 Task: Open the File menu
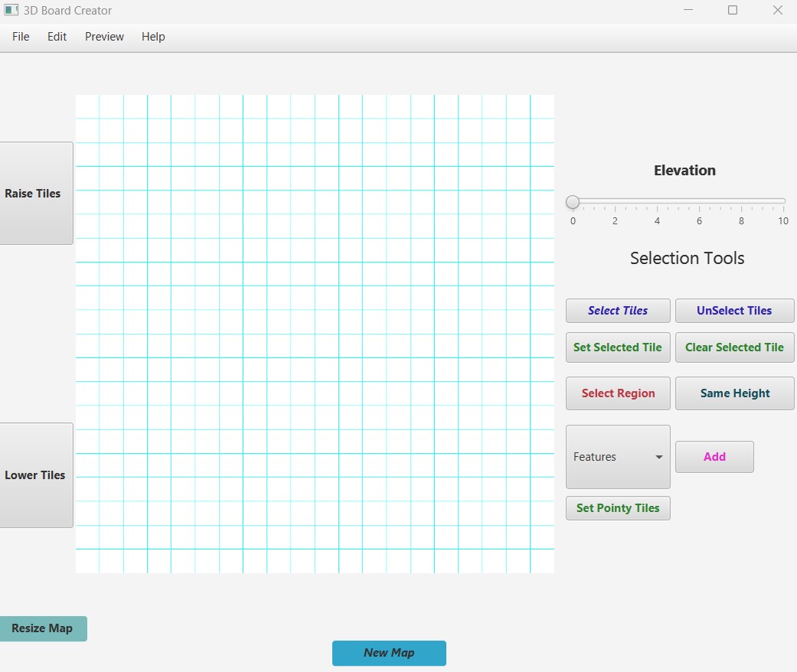pos(21,37)
